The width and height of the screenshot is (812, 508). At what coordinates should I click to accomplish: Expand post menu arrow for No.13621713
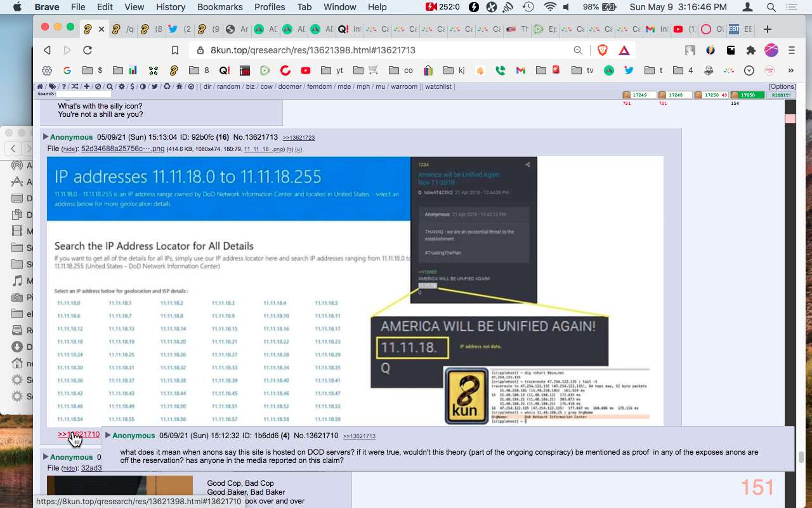click(46, 137)
